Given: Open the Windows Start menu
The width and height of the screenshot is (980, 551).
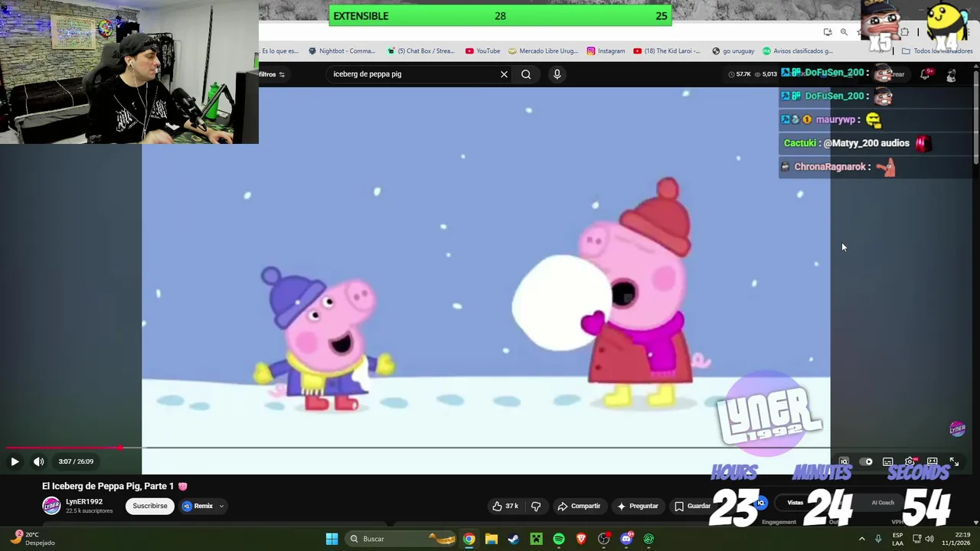Looking at the screenshot, I should point(332,539).
